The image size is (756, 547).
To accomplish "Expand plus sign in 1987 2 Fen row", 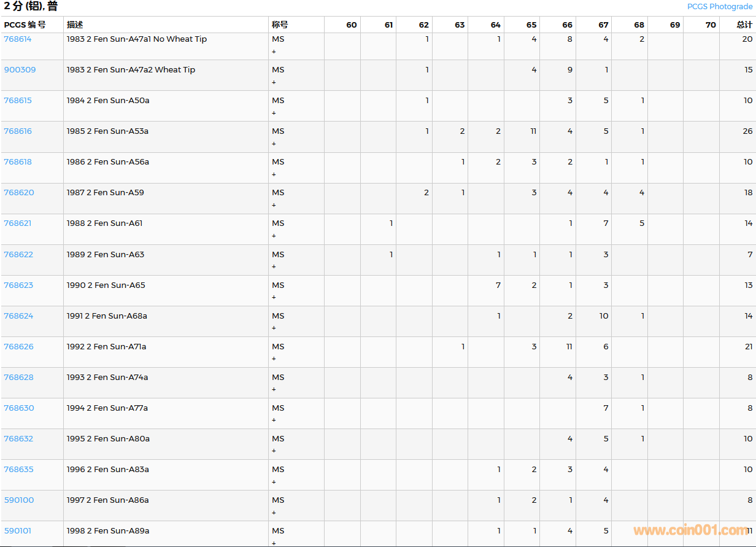I will (x=274, y=206).
